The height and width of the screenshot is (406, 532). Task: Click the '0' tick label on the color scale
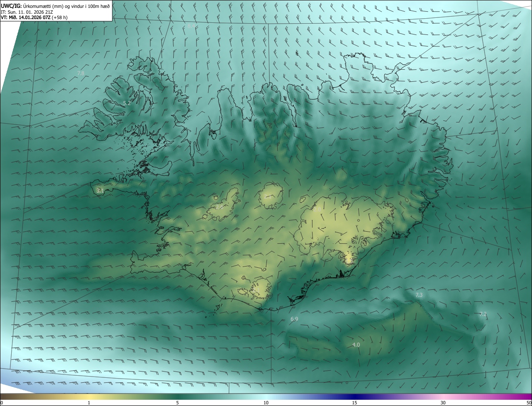coord(2,403)
